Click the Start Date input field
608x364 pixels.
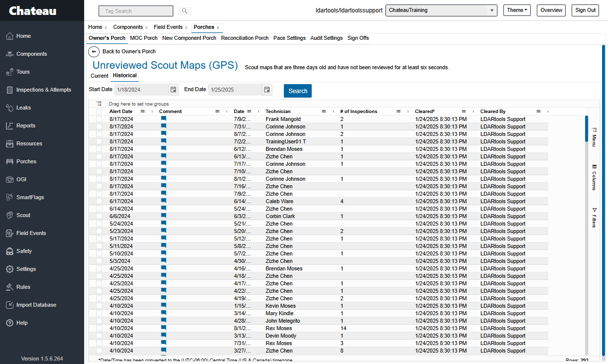[x=141, y=90]
